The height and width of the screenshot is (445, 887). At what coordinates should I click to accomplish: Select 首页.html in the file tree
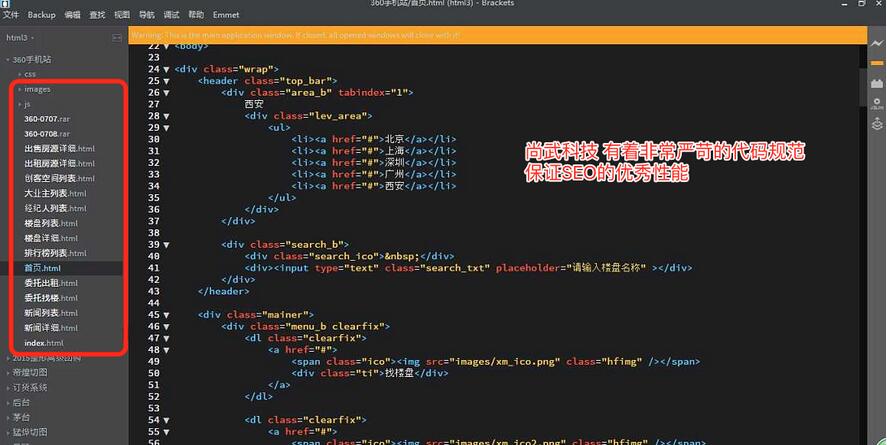pyautogui.click(x=42, y=268)
